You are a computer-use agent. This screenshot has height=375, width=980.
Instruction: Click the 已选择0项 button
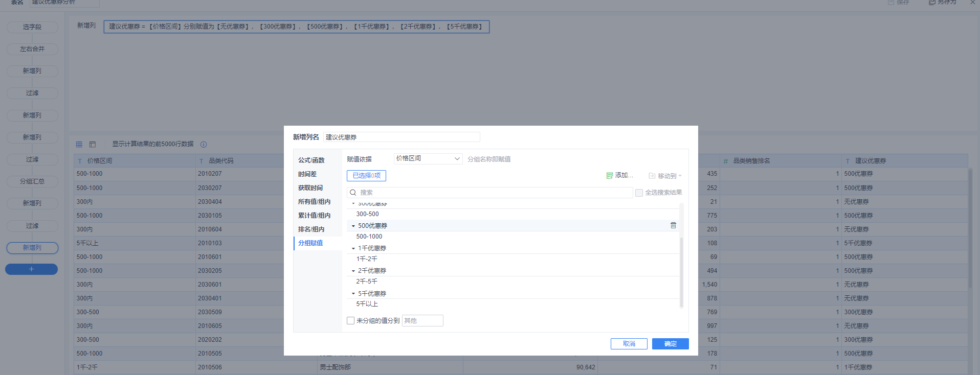click(366, 176)
